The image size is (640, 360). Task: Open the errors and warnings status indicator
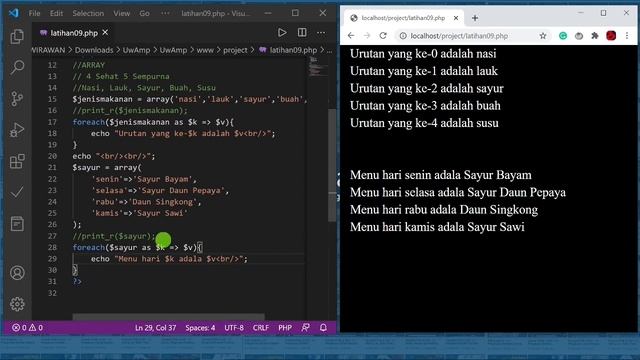pos(27,328)
